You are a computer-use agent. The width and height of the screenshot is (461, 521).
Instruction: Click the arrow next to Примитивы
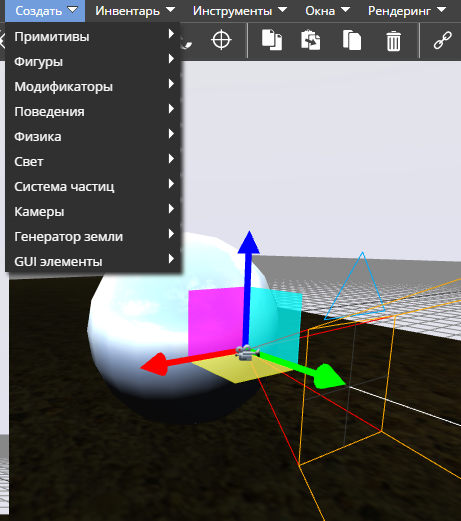171,34
